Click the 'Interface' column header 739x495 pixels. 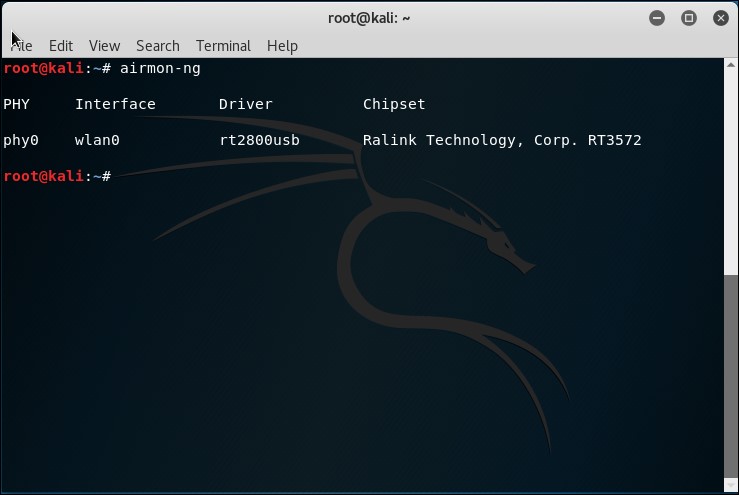click(x=115, y=104)
